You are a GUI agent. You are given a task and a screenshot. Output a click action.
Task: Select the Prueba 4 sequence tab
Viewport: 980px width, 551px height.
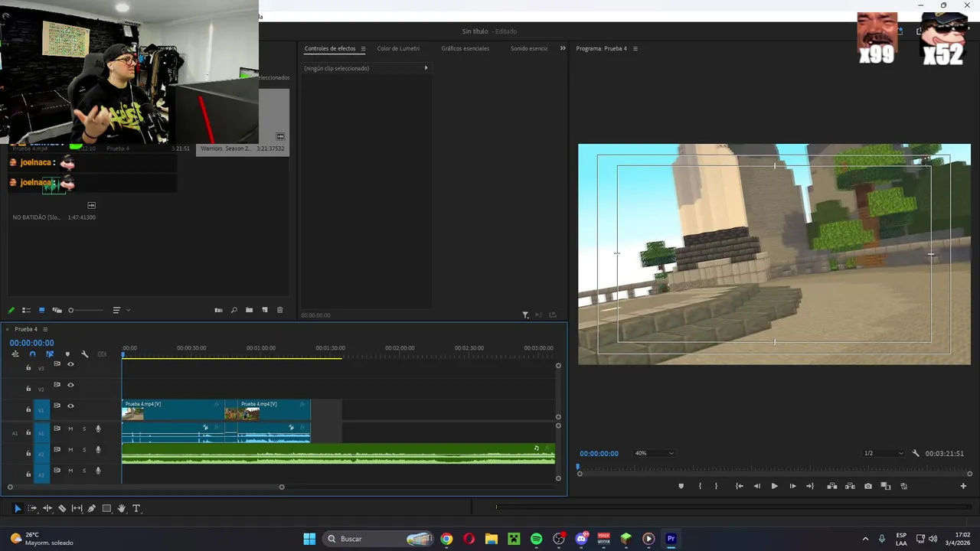pos(26,329)
